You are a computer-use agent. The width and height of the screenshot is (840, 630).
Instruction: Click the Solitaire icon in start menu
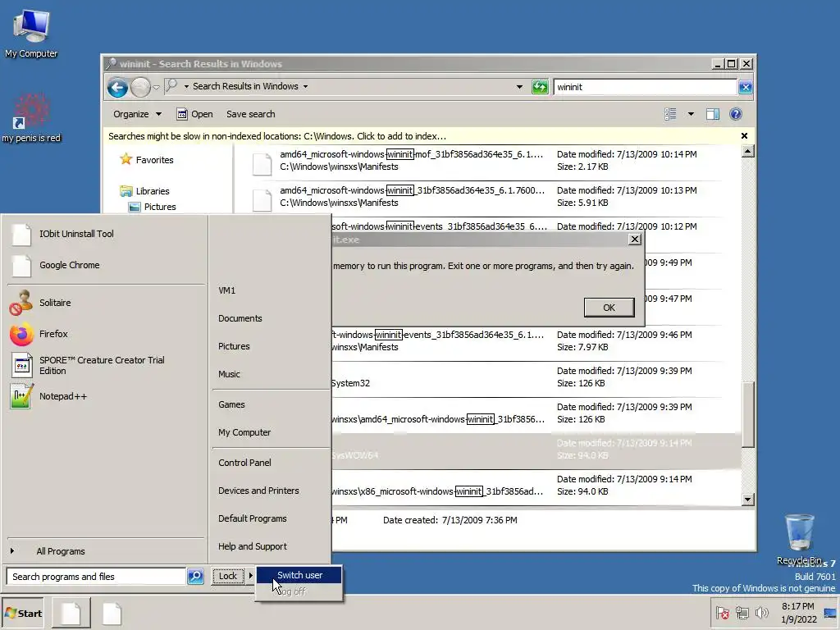pos(21,303)
